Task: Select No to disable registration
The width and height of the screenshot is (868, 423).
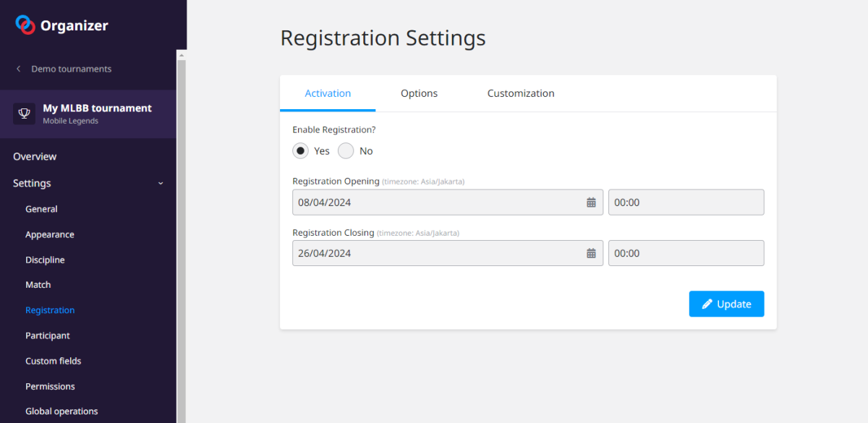Action: [346, 151]
